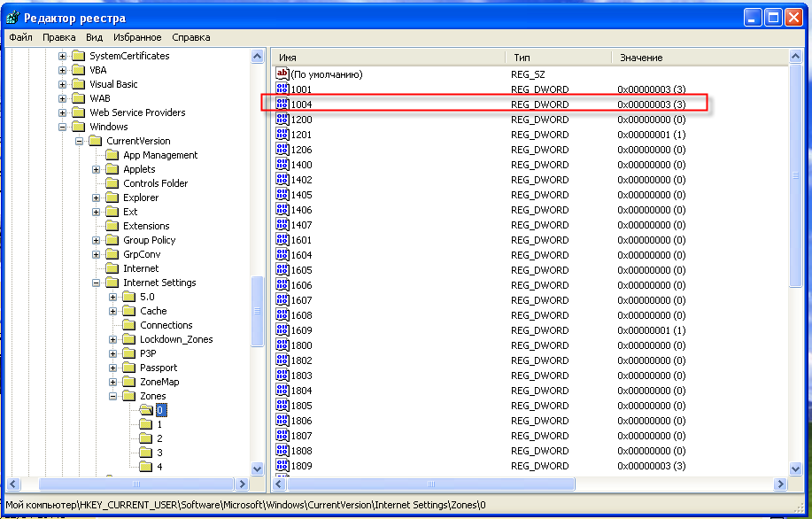
Task: Expand the SystemCertificates tree node
Action: click(62, 56)
